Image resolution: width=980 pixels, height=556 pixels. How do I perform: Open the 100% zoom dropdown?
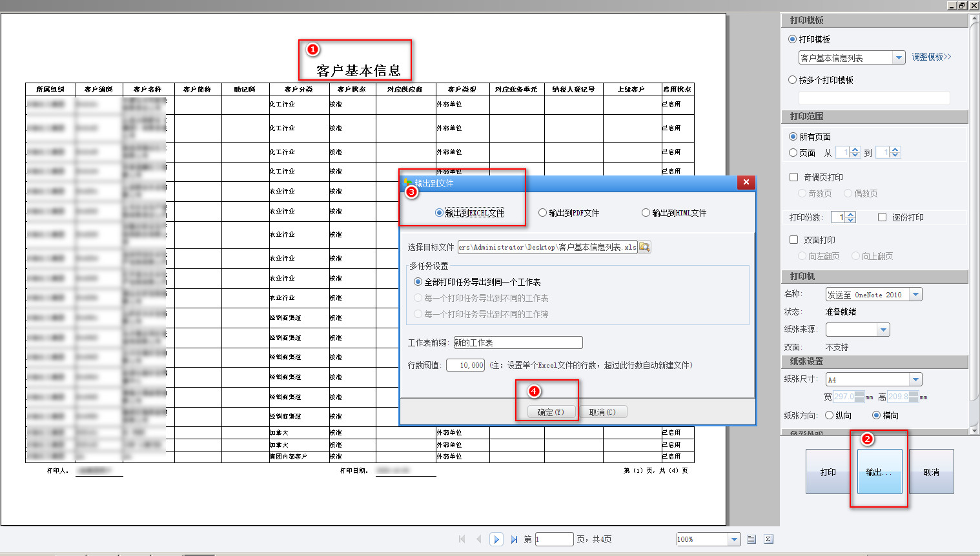[x=734, y=539]
